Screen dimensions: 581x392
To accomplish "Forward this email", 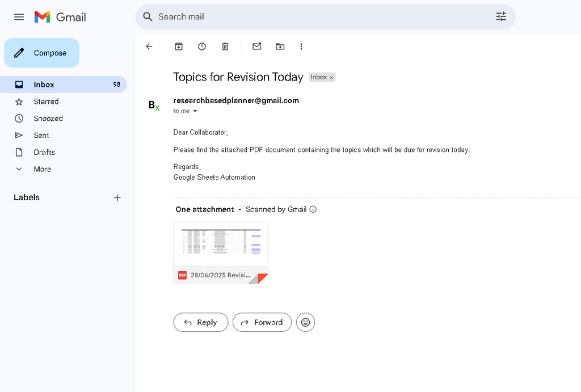I will [x=262, y=322].
